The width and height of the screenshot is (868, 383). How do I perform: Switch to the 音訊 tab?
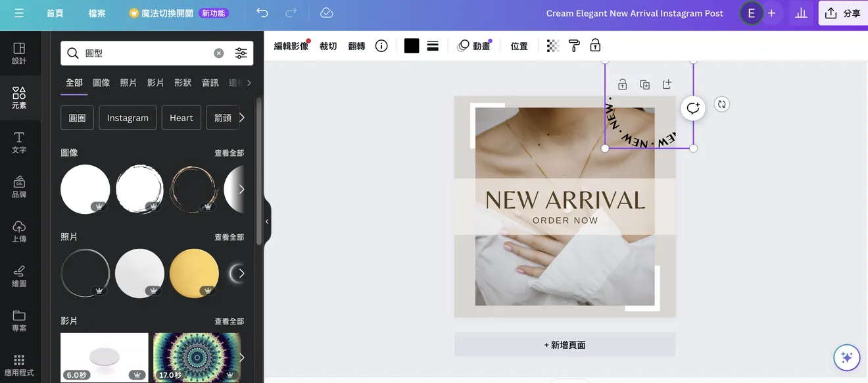coord(210,83)
